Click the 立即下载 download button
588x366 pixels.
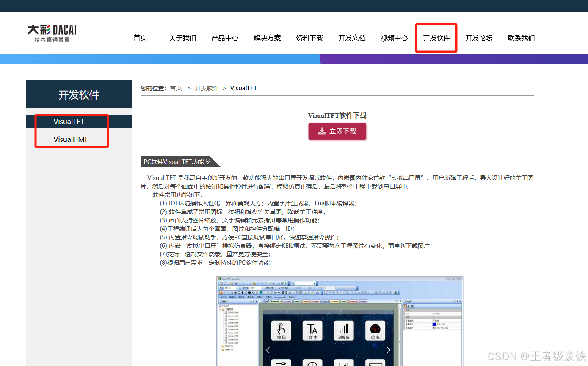pos(337,131)
